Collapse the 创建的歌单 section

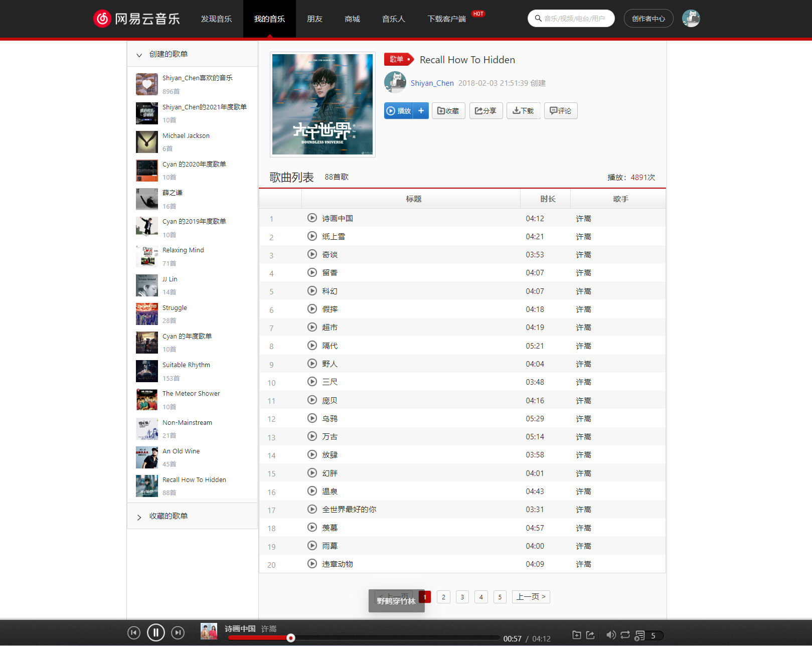pyautogui.click(x=139, y=55)
